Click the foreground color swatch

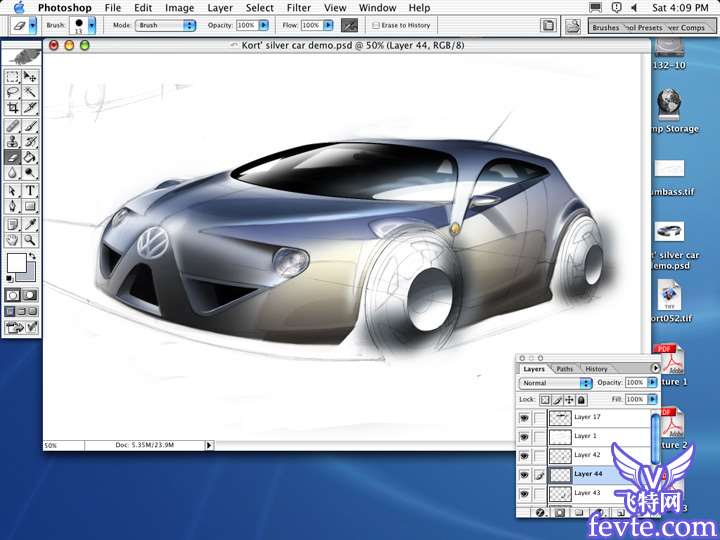[16, 263]
